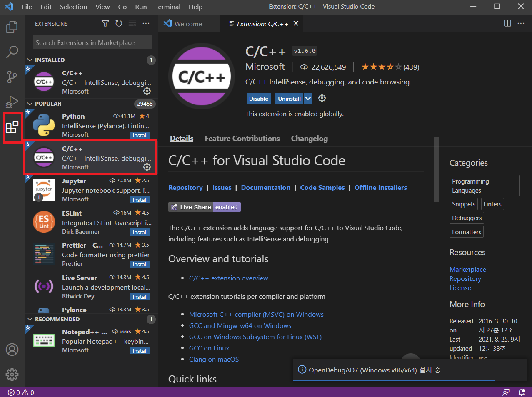Close the Extension: C/C++ tab
Viewport: 532px width, 397px height.
296,24
